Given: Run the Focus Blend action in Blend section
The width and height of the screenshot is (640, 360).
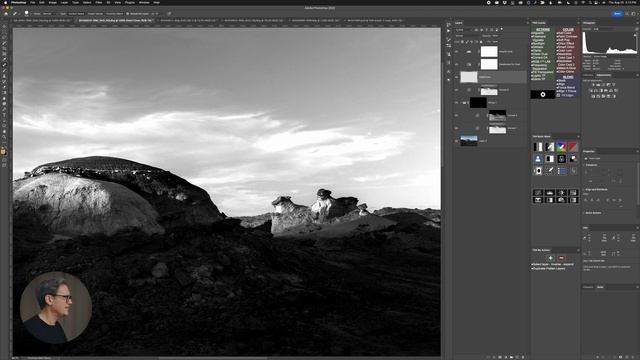Looking at the screenshot, I should point(566,87).
